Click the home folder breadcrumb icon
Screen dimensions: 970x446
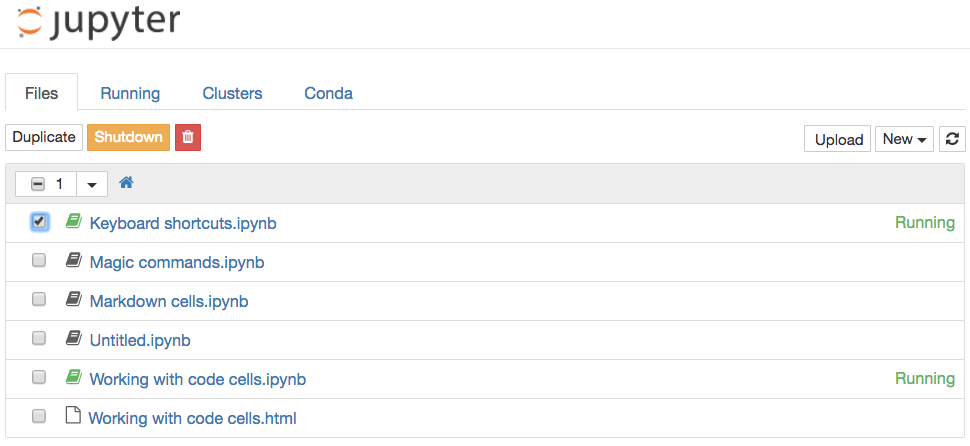coord(126,183)
